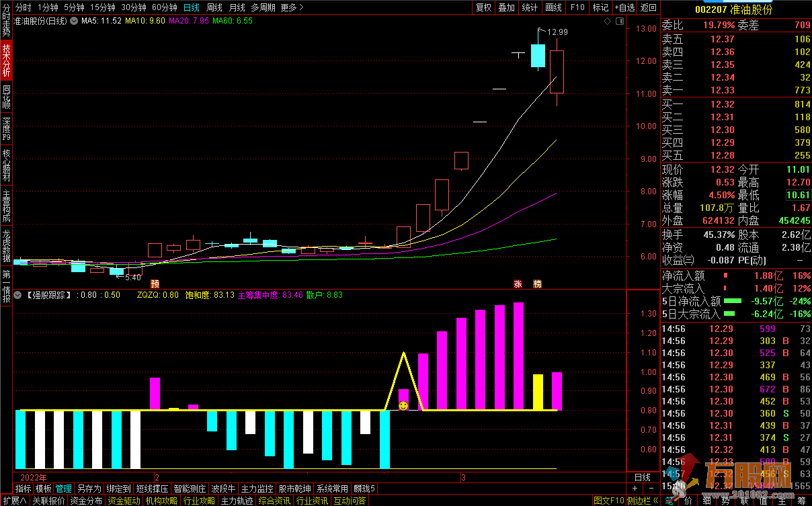The width and height of the screenshot is (812, 506).
Task: Open the 技术分析 sidebar tab
Action: pyautogui.click(x=6, y=61)
